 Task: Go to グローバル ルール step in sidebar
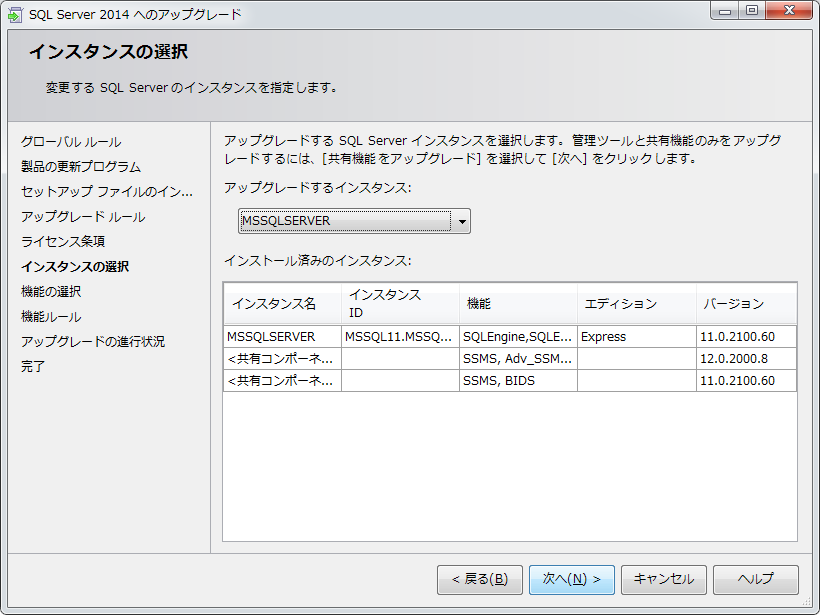click(x=71, y=142)
